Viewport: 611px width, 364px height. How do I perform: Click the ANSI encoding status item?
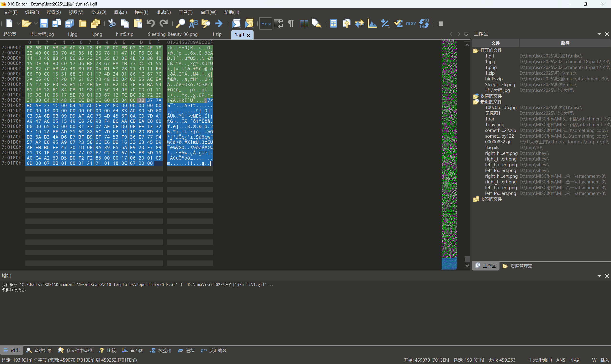click(x=561, y=360)
